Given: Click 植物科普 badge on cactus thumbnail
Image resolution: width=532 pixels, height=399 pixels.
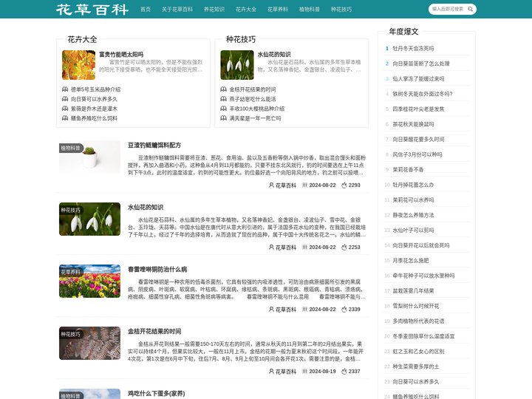Looking at the screenshot, I should [71, 148].
